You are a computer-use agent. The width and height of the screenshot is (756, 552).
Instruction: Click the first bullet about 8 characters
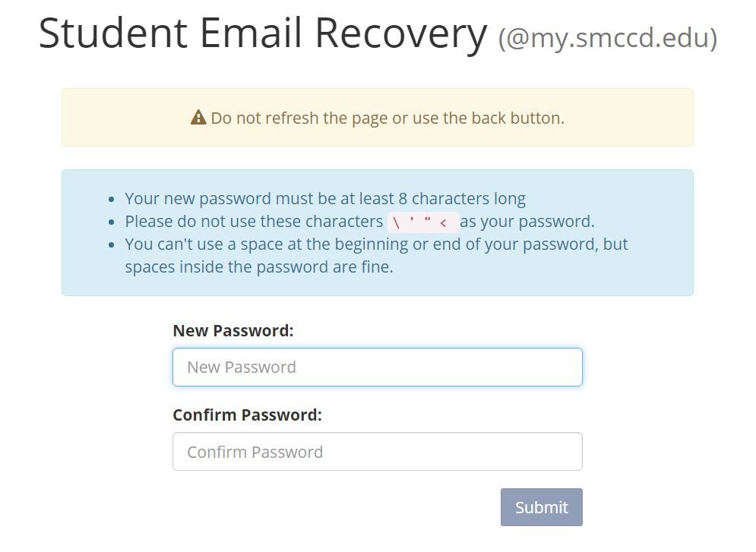[x=325, y=198]
